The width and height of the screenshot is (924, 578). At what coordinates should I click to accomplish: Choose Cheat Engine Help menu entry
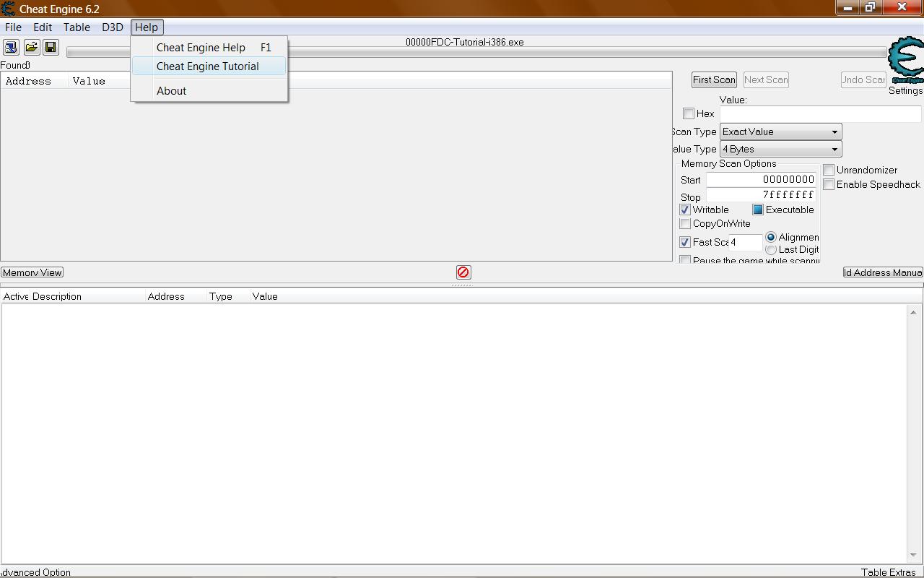[x=209, y=47]
